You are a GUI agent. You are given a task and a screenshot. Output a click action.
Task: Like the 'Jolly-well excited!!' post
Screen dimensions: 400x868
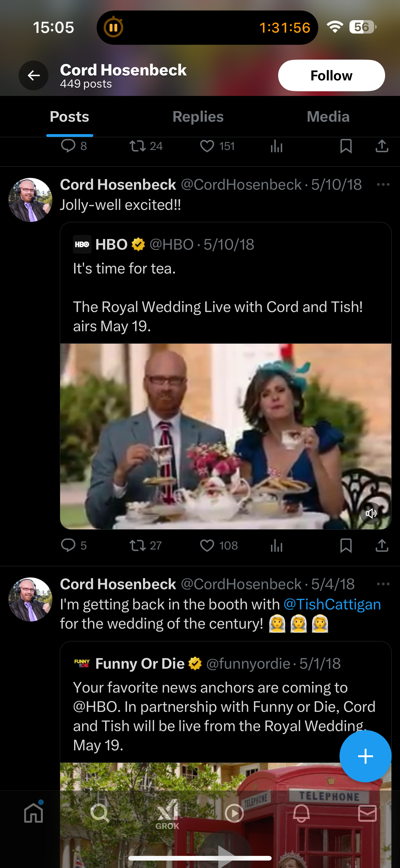(207, 545)
